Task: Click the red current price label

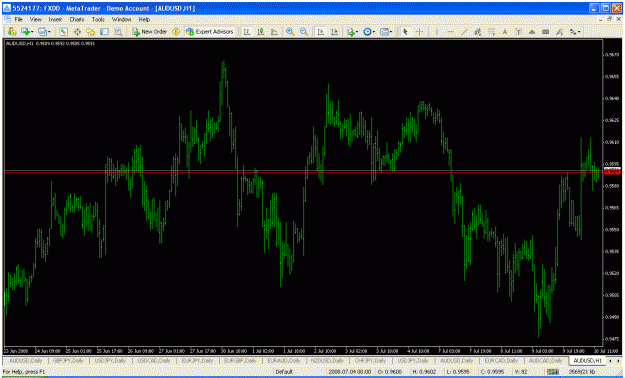Action: [x=612, y=171]
